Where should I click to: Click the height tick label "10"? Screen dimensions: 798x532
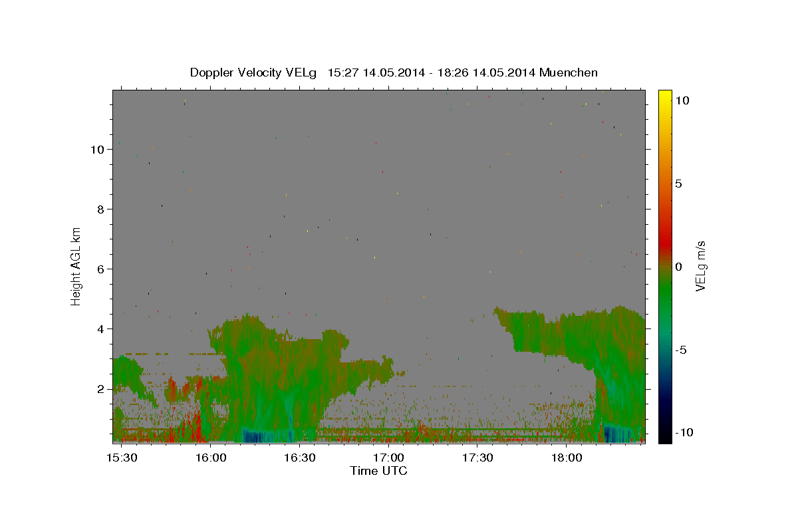click(98, 150)
